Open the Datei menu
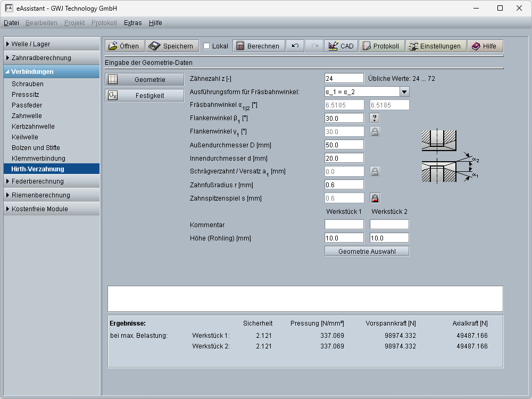532x399 pixels. pos(11,23)
